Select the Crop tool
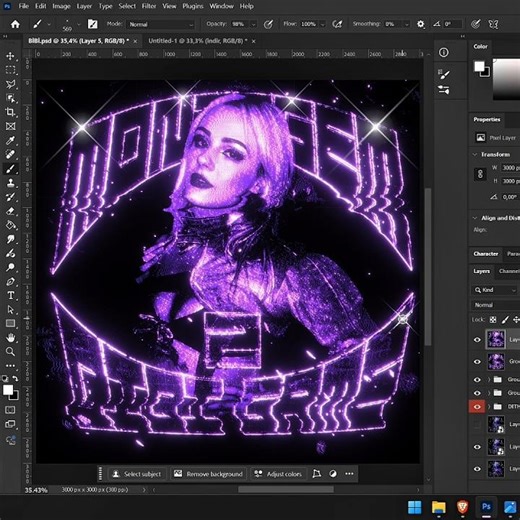The height and width of the screenshot is (520, 520). [x=10, y=112]
